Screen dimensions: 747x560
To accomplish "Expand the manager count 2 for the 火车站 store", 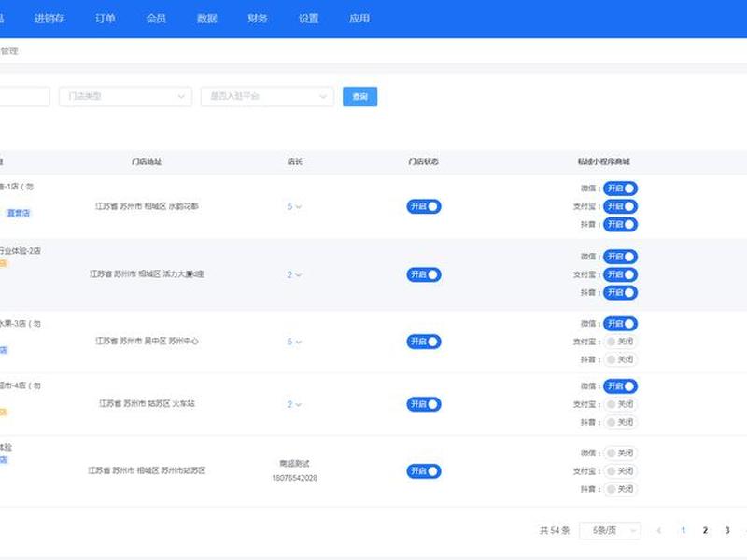I will click(294, 404).
